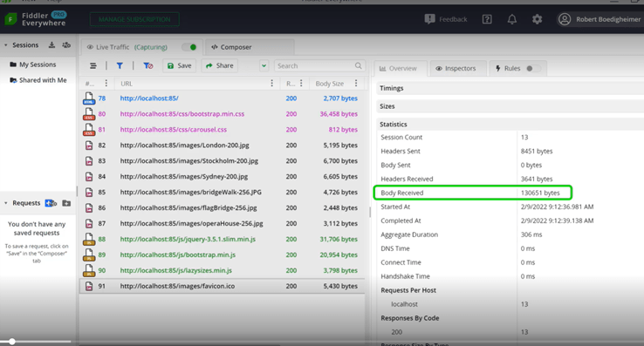Switch to the Composer tab
This screenshot has width=644, height=346.
[x=250, y=47]
